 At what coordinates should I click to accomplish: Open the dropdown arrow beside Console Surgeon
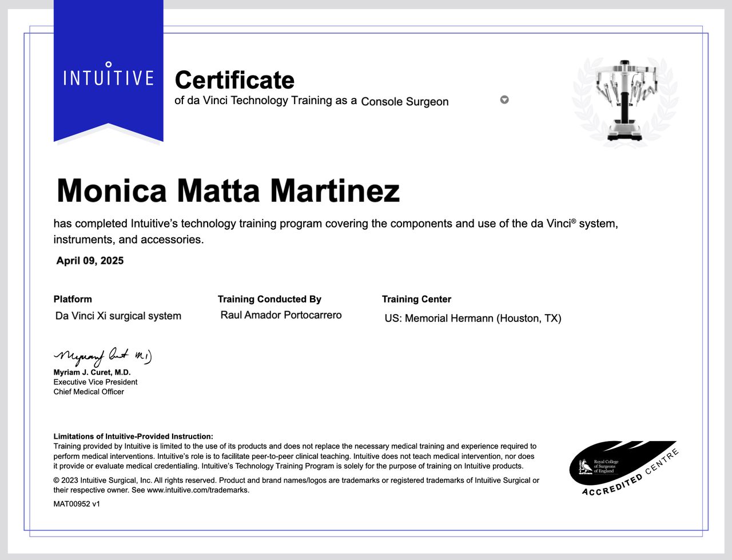pyautogui.click(x=504, y=100)
